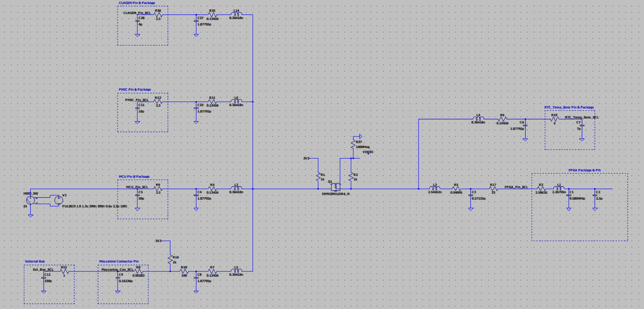Click the 'RTC_Temp_Sens Pin & Package' title
The image size is (644, 309).
[569, 108]
